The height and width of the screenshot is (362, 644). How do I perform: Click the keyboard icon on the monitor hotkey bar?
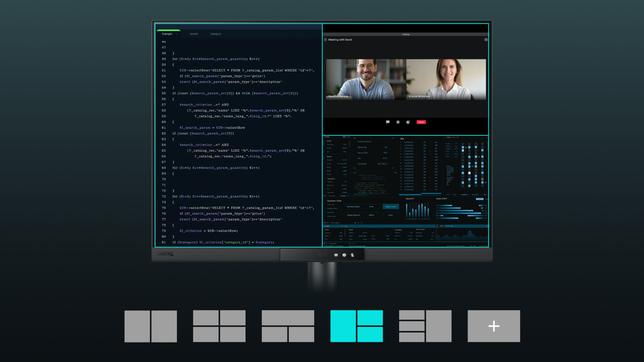coord(336,255)
